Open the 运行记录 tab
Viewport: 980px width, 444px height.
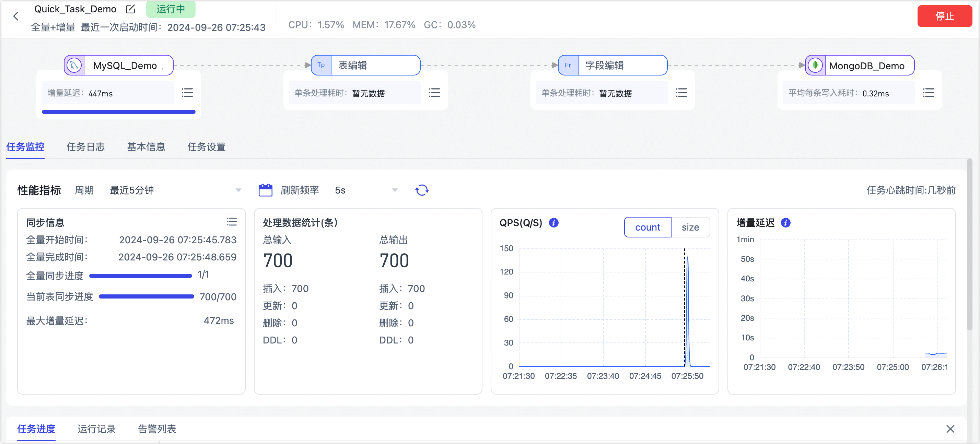pos(97,429)
